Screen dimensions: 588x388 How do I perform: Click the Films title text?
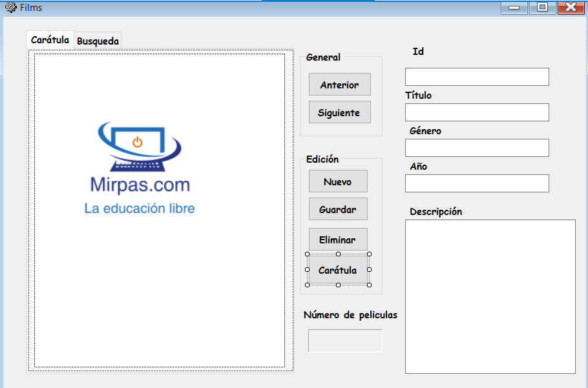tap(31, 8)
